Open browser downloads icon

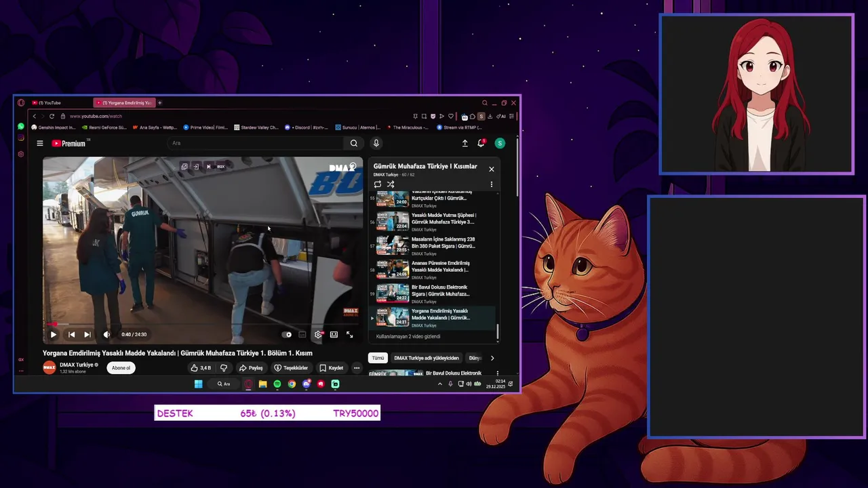[490, 116]
